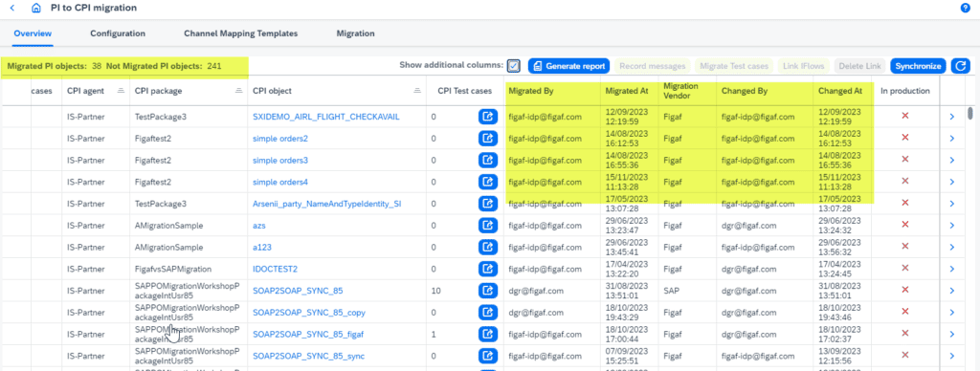Open the CPI agent column filter menu
This screenshot has width=980, height=371.
coord(122,91)
